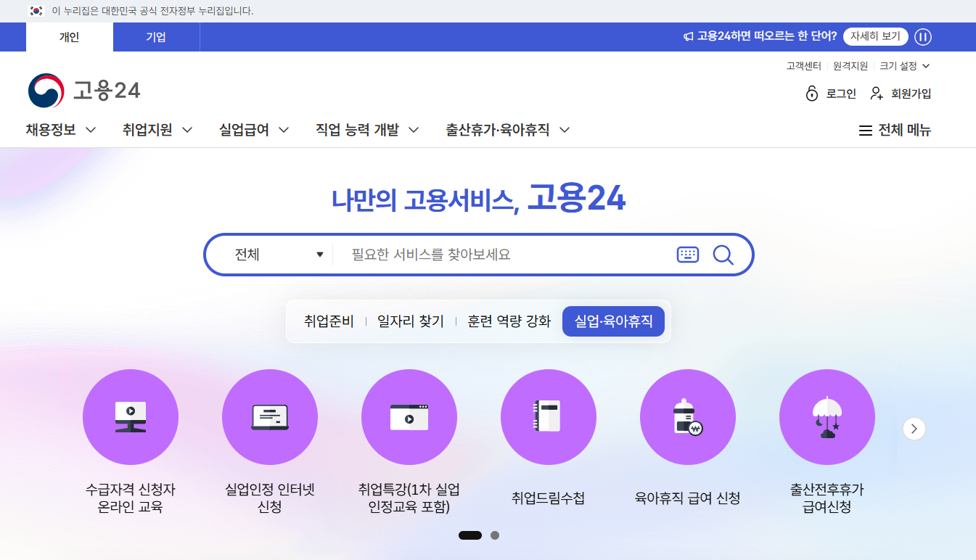Open the 육아휴직 급여 신청 icon
This screenshot has height=560, width=976.
point(687,417)
